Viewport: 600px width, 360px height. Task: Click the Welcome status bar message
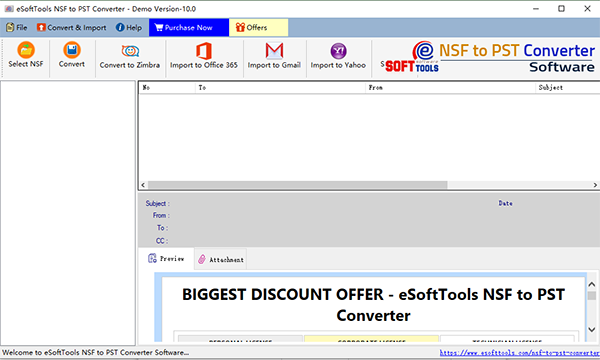tap(96, 352)
